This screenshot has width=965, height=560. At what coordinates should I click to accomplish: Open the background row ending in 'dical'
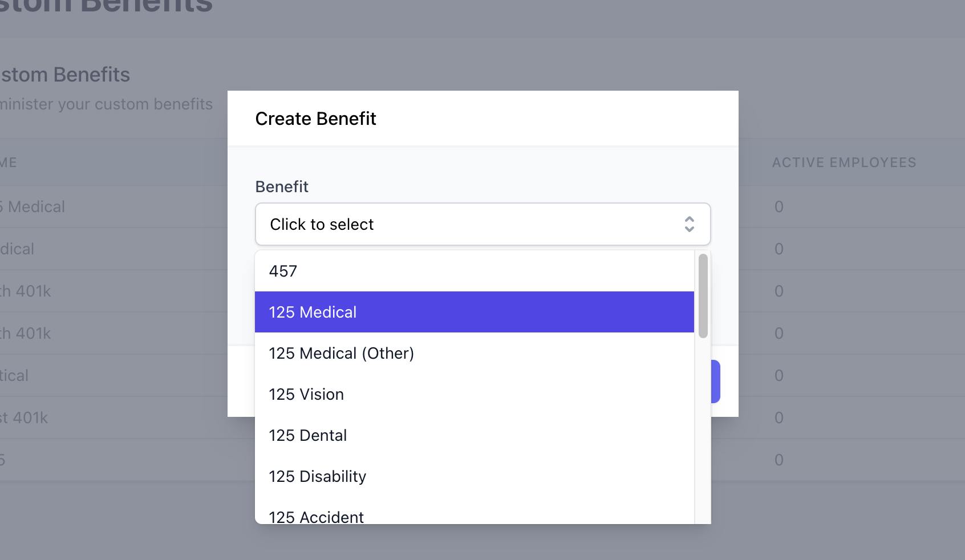click(x=17, y=249)
